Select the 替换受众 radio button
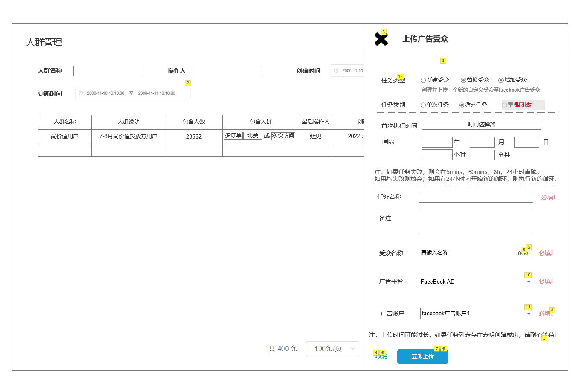 click(463, 80)
